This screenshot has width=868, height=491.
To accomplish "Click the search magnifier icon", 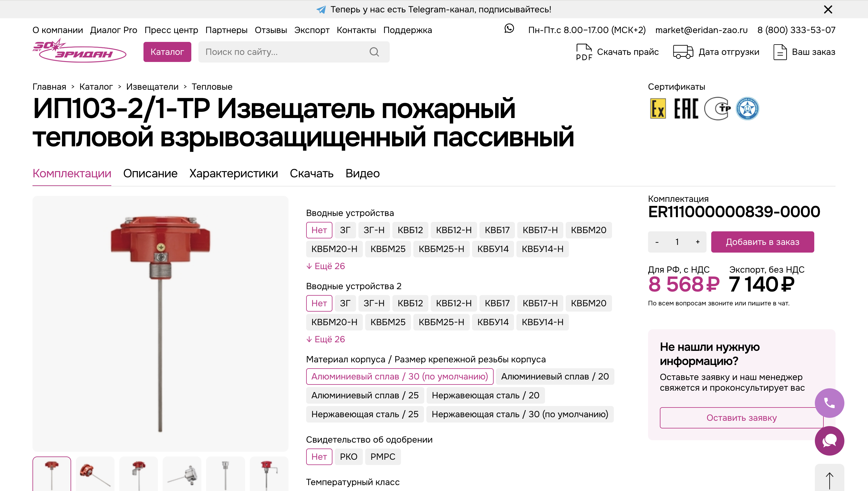I will tap(374, 52).
